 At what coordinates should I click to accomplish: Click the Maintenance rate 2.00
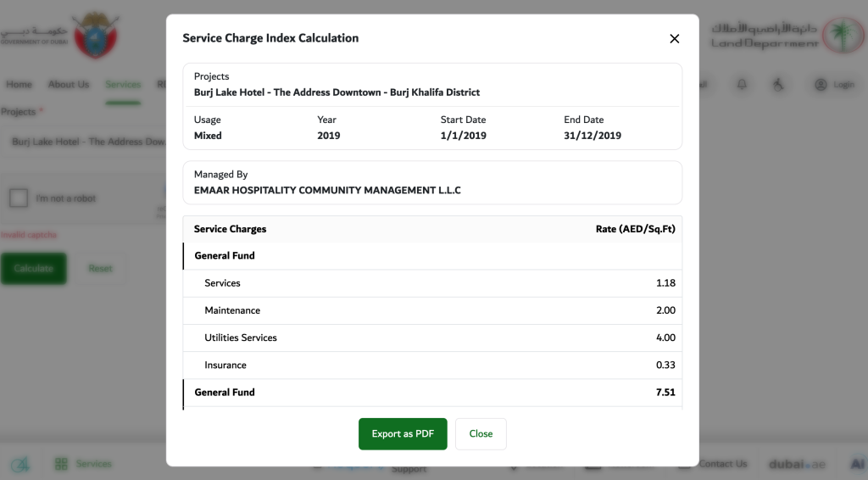[665, 310]
